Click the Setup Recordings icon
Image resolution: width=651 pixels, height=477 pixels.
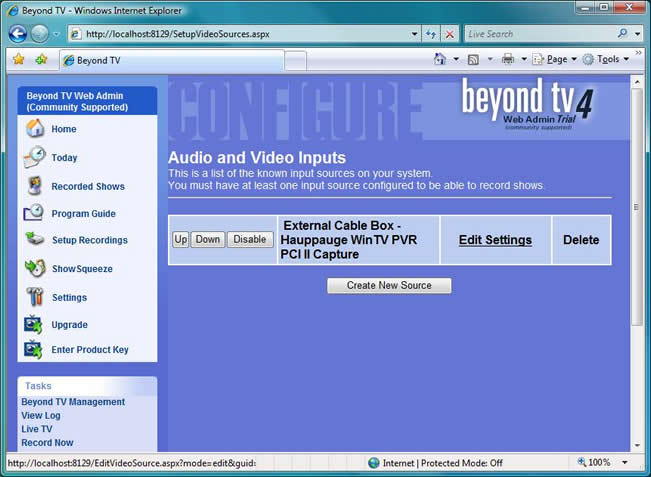pyautogui.click(x=34, y=239)
